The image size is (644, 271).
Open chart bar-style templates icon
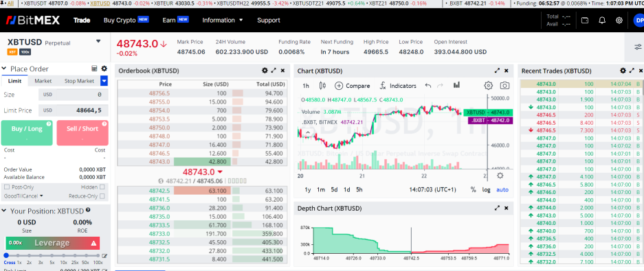pyautogui.click(x=456, y=85)
